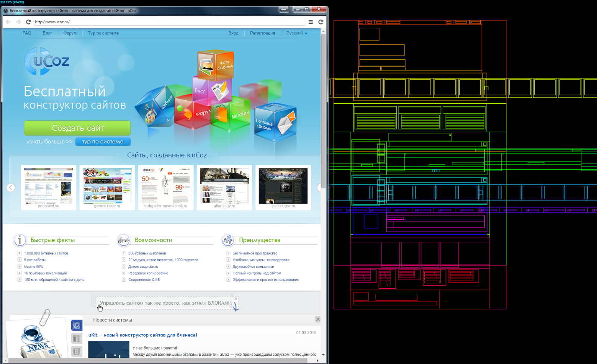Open the Русский language dropdown

[297, 33]
